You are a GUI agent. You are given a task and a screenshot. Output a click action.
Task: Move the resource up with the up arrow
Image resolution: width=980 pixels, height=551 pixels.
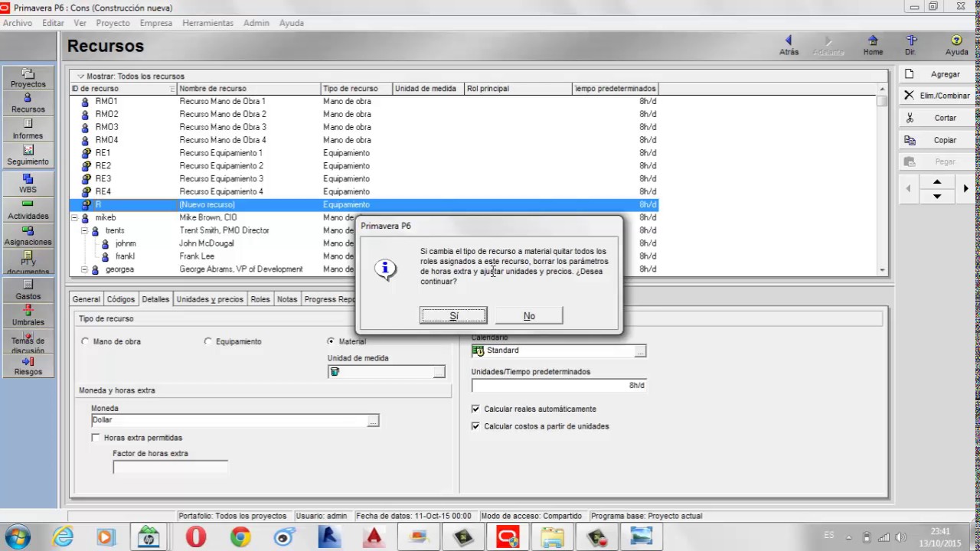click(x=937, y=182)
